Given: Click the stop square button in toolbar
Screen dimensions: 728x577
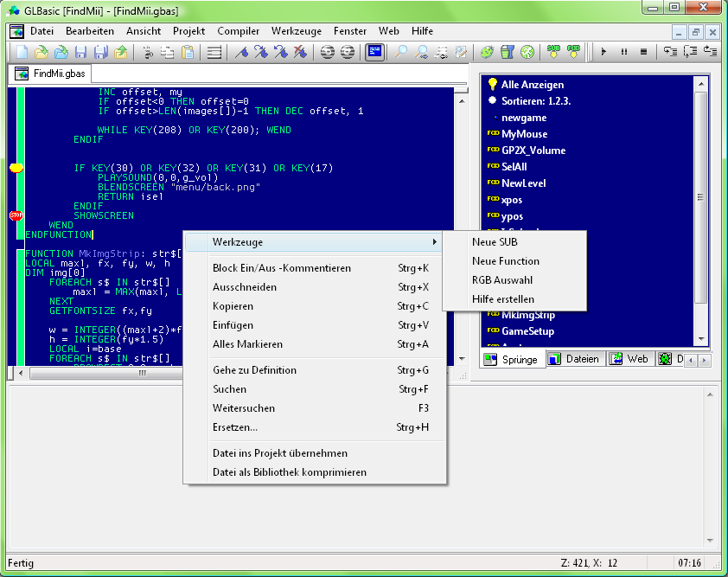Looking at the screenshot, I should click(643, 52).
